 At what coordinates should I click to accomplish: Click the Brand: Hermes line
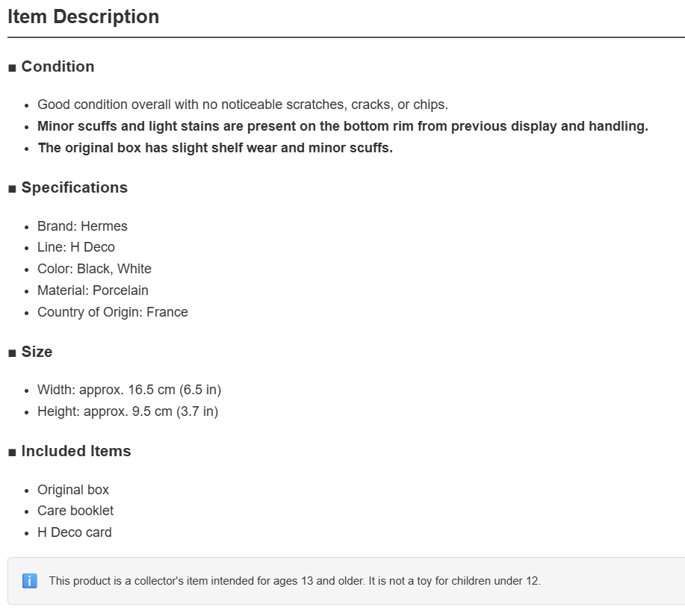coord(82,226)
